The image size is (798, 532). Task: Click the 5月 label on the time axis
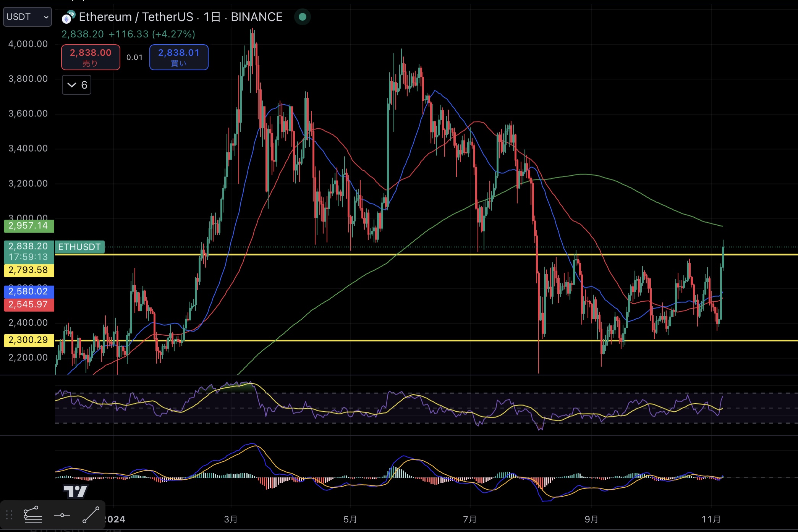pyautogui.click(x=350, y=519)
